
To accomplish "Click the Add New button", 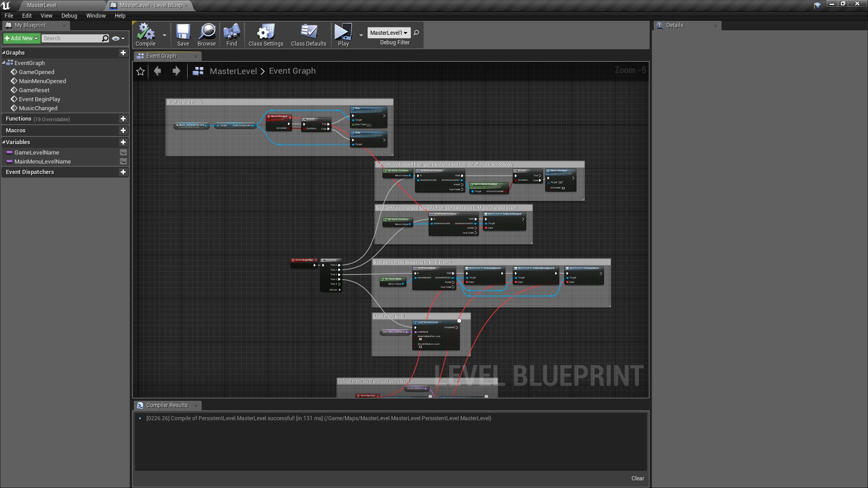I will coord(21,38).
